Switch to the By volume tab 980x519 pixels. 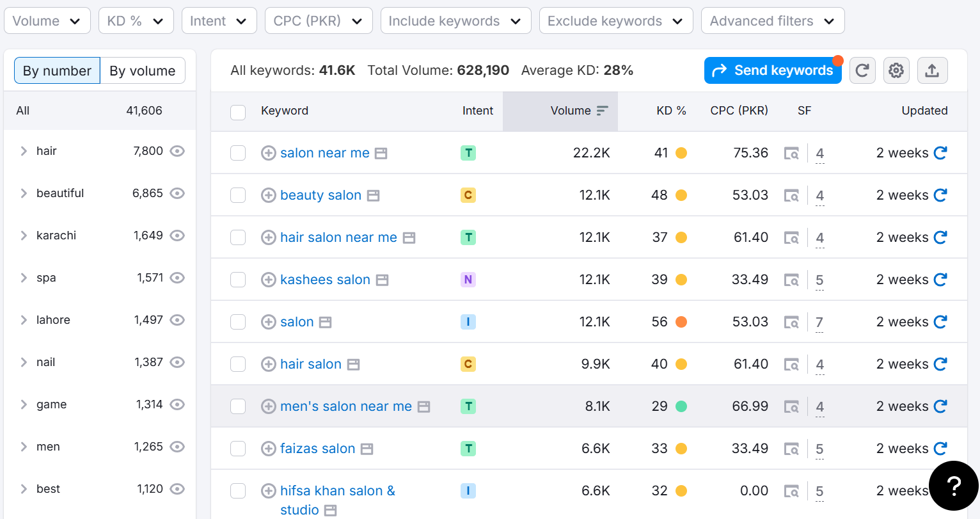[143, 71]
